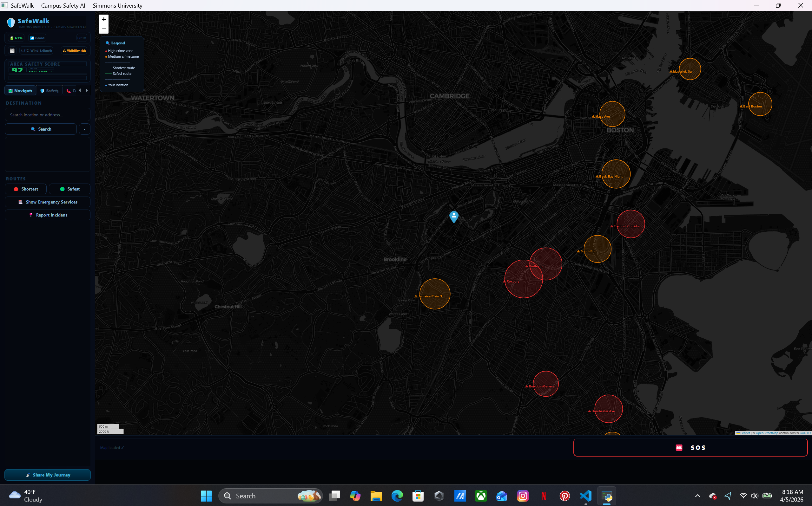Click the 67% battery status indicator
This screenshot has width=812, height=506.
point(17,38)
